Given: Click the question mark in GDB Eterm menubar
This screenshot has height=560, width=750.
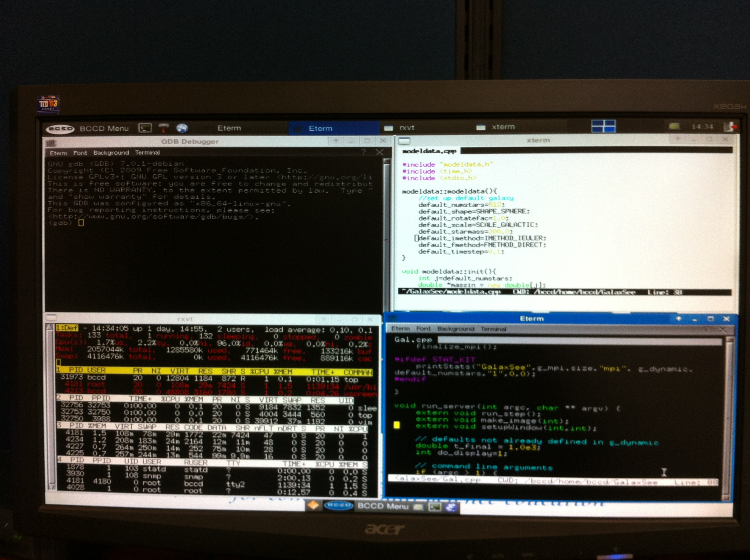Looking at the screenshot, I should coord(364,152).
